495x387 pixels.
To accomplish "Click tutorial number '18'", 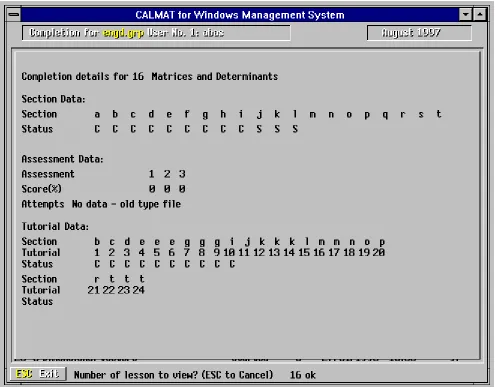I will [349, 253].
